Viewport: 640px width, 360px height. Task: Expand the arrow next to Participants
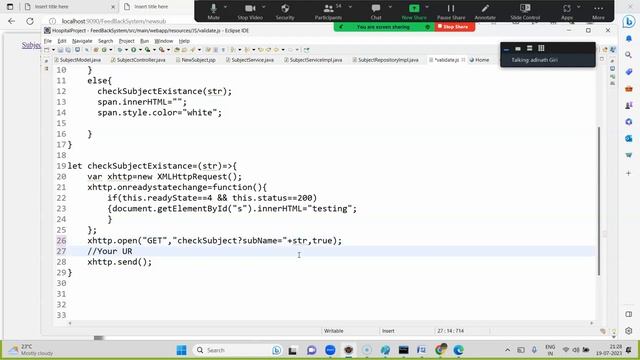(350, 7)
